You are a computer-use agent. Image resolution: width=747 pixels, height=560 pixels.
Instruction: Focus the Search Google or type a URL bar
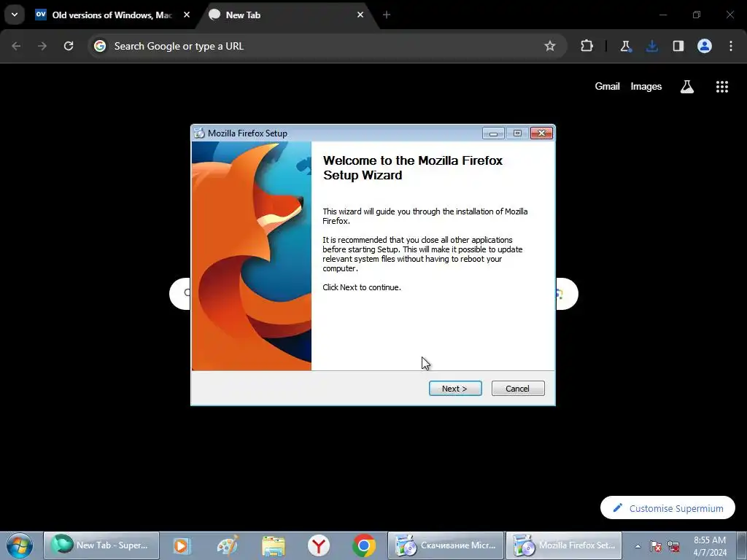click(327, 46)
